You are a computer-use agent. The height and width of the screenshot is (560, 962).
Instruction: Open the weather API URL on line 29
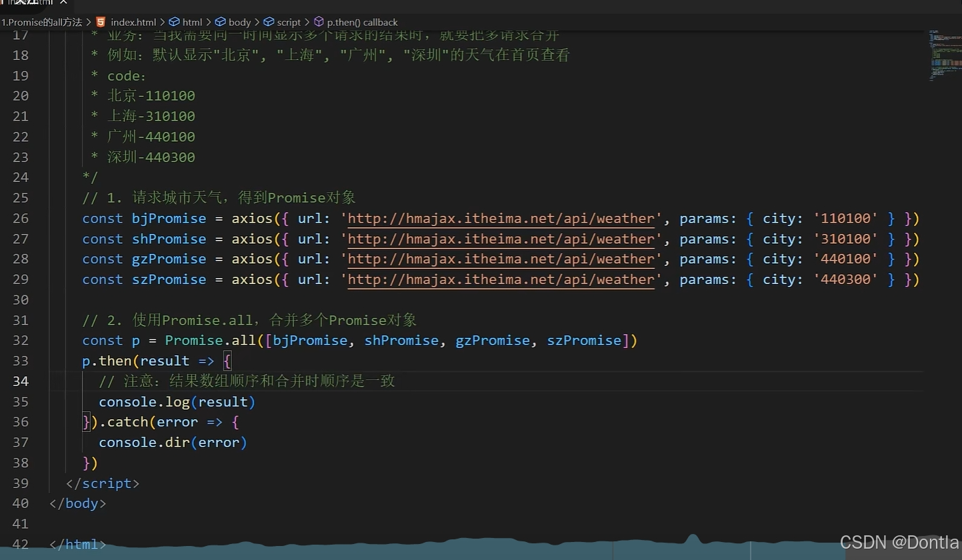501,279
